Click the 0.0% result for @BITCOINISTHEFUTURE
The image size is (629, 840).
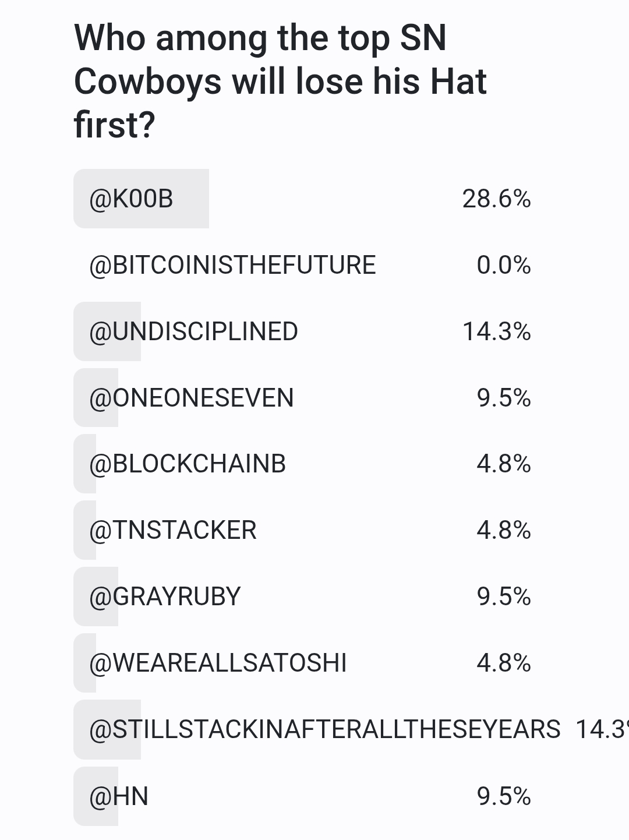point(504,266)
